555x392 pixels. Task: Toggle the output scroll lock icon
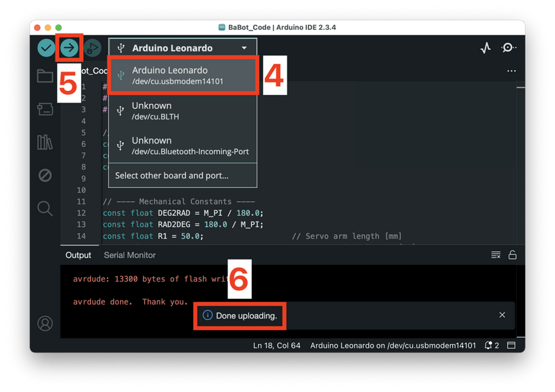point(513,255)
